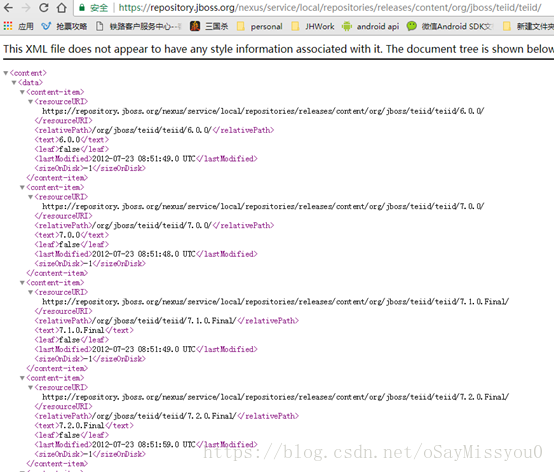Image resolution: width=554 pixels, height=472 pixels.
Task: Click the text value 6.0.0
Action: pyautogui.click(x=70, y=140)
